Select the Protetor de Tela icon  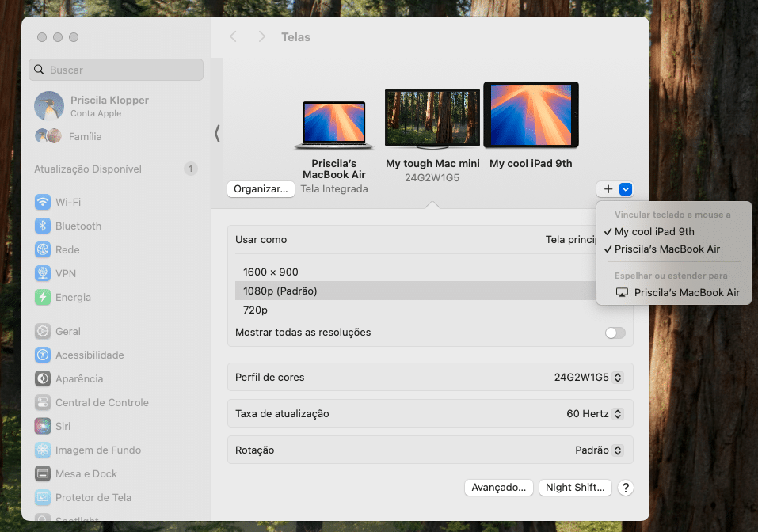coord(43,497)
